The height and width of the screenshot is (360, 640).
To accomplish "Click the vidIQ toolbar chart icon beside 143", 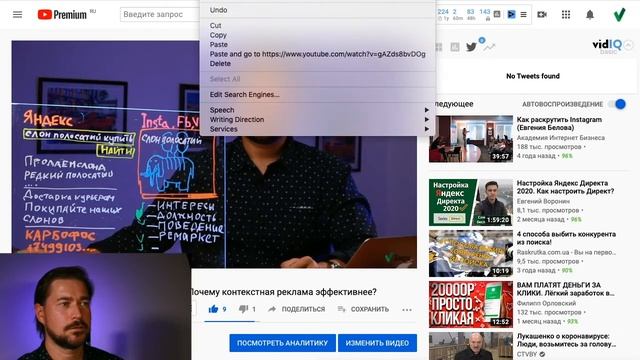I will point(497,14).
